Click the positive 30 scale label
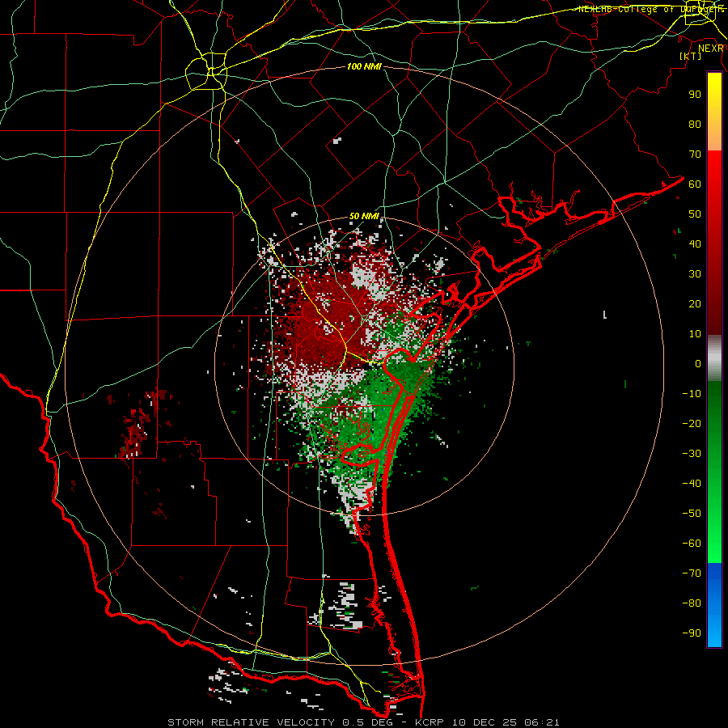Screen dimensions: 728x728 (695, 274)
